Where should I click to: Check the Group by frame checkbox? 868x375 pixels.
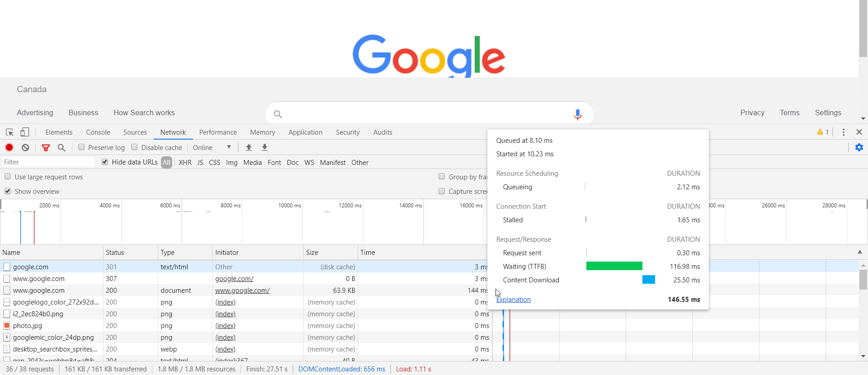tap(442, 177)
